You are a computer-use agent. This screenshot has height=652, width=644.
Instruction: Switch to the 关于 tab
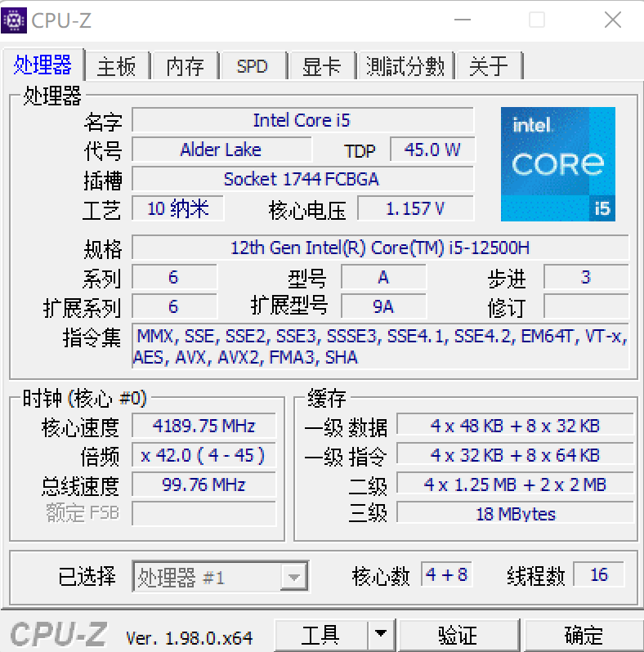click(490, 66)
